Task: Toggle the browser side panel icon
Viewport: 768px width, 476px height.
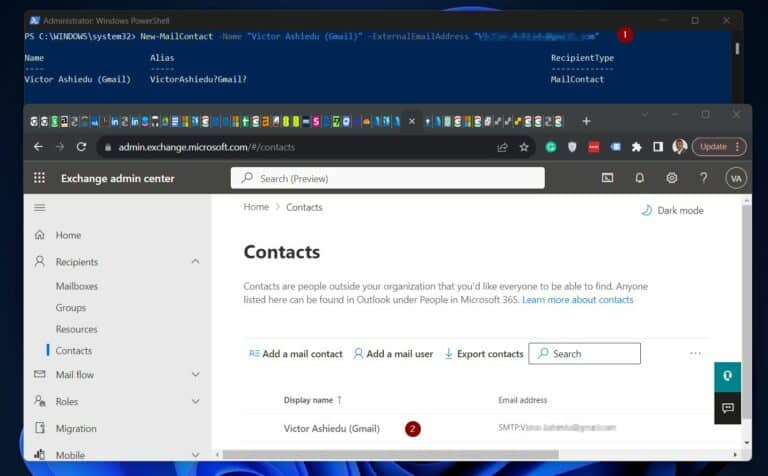Action: tap(658, 147)
